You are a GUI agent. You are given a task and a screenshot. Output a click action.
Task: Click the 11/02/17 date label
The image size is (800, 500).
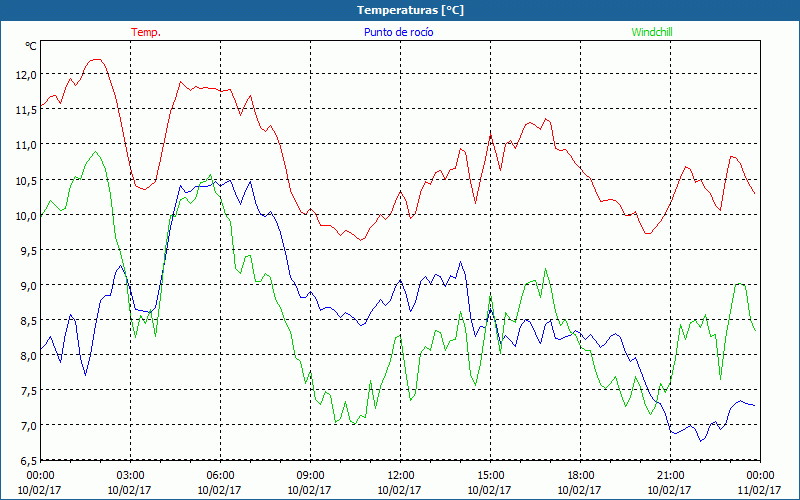point(760,490)
